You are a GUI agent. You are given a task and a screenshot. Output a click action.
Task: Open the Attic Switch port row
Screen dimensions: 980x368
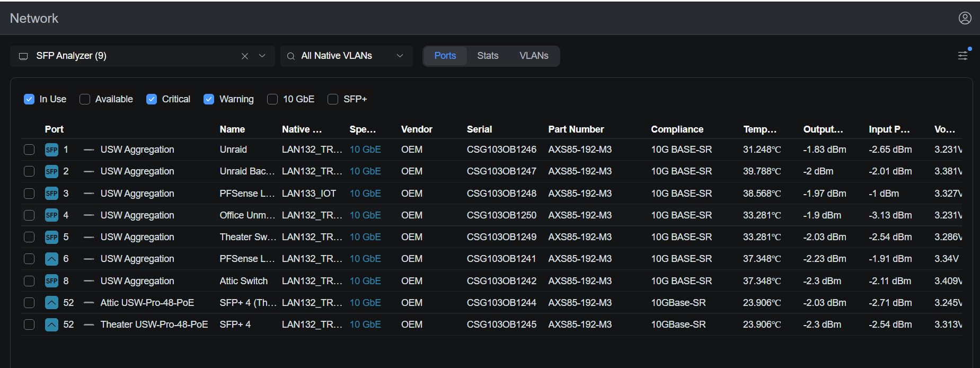pos(244,281)
